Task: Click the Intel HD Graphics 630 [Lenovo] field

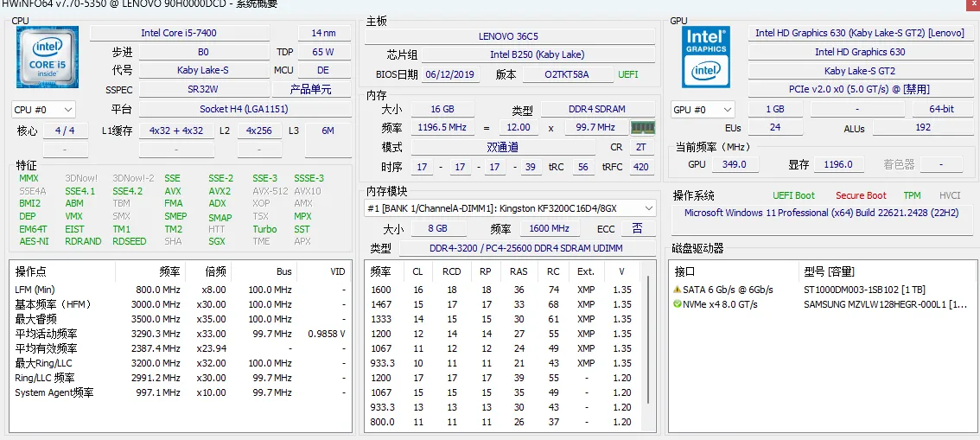Action: click(x=859, y=33)
